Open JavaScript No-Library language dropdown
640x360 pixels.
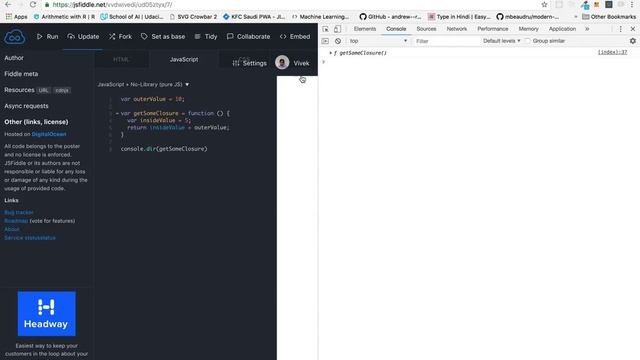pyautogui.click(x=143, y=84)
